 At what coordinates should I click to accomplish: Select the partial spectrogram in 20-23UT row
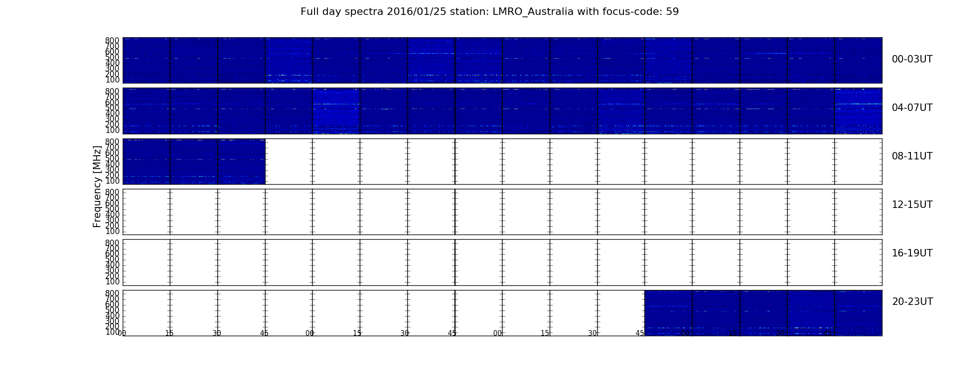coord(763,313)
